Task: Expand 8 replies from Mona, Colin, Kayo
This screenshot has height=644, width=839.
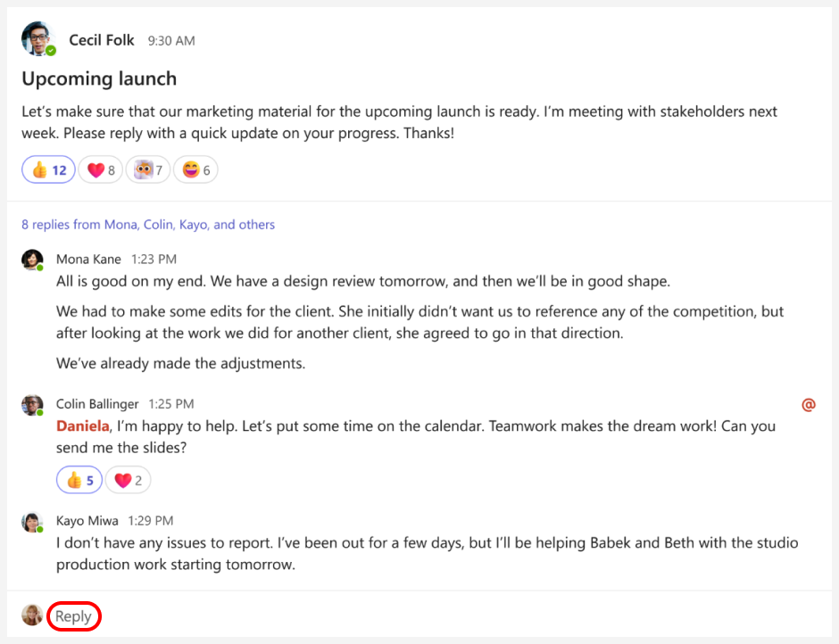Action: coord(148,225)
